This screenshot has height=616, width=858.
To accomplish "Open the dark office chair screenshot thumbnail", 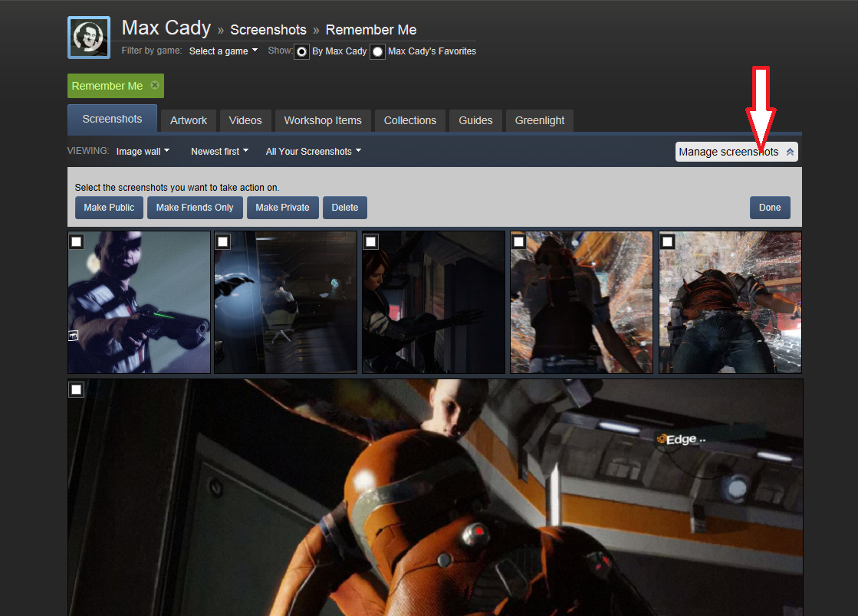I will [286, 303].
